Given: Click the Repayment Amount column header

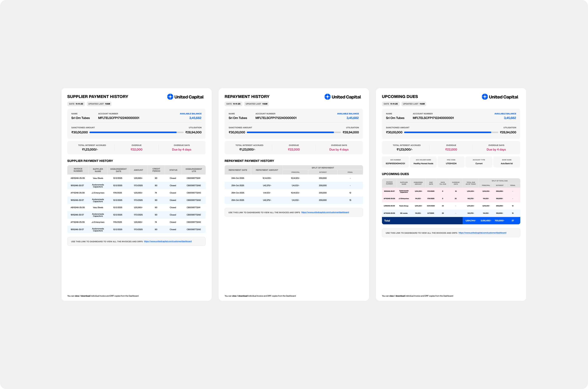Looking at the screenshot, I should coord(267,170).
